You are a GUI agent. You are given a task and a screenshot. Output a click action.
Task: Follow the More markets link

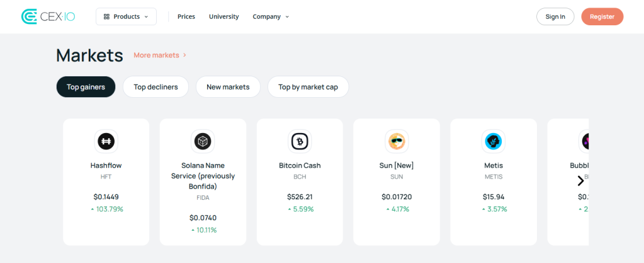[x=160, y=56]
